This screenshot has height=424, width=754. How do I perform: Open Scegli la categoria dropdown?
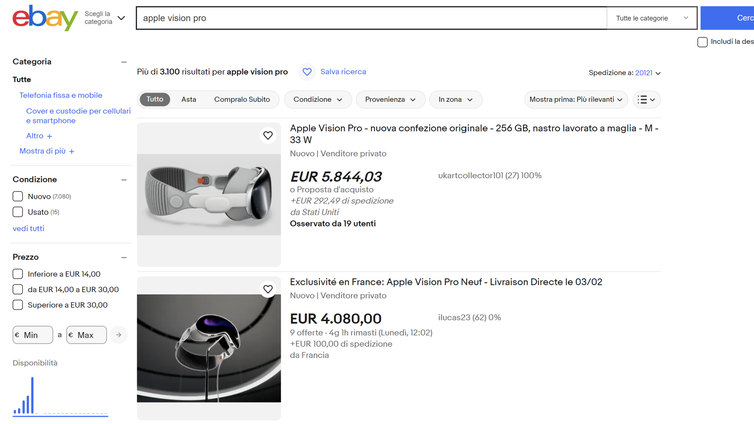click(x=105, y=18)
